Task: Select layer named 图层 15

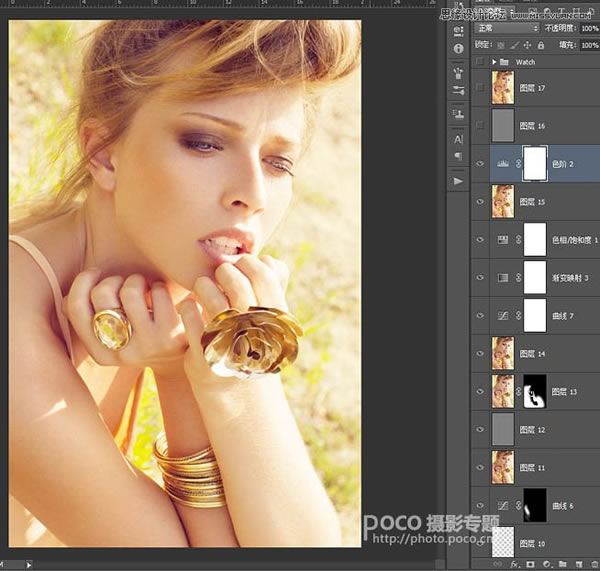Action: (532, 202)
